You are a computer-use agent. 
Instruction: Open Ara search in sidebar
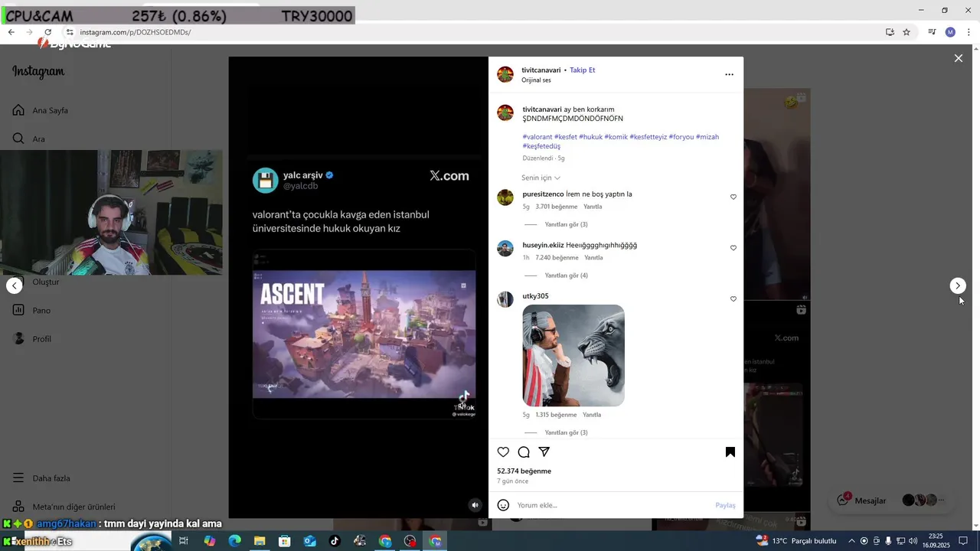(x=29, y=139)
